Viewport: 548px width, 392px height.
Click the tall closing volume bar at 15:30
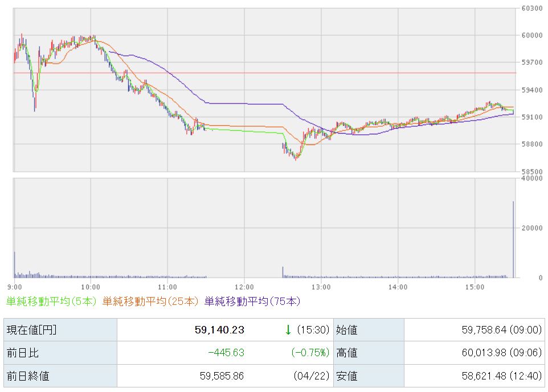point(513,240)
